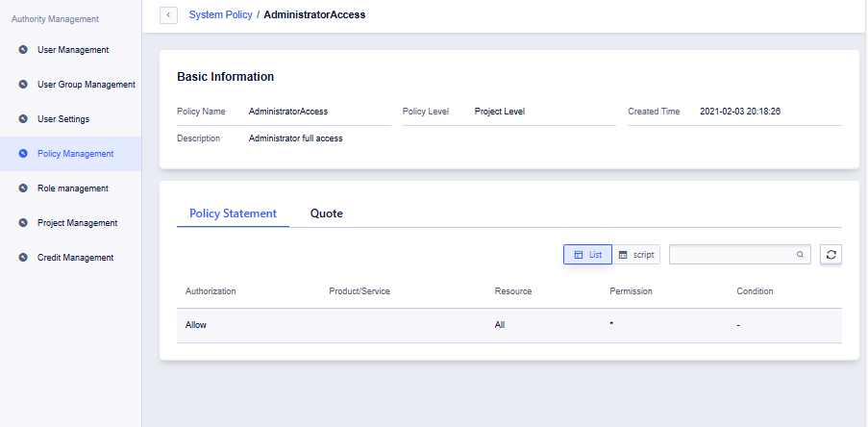
Task: Click the Allow cell in the table
Action: tap(195, 325)
